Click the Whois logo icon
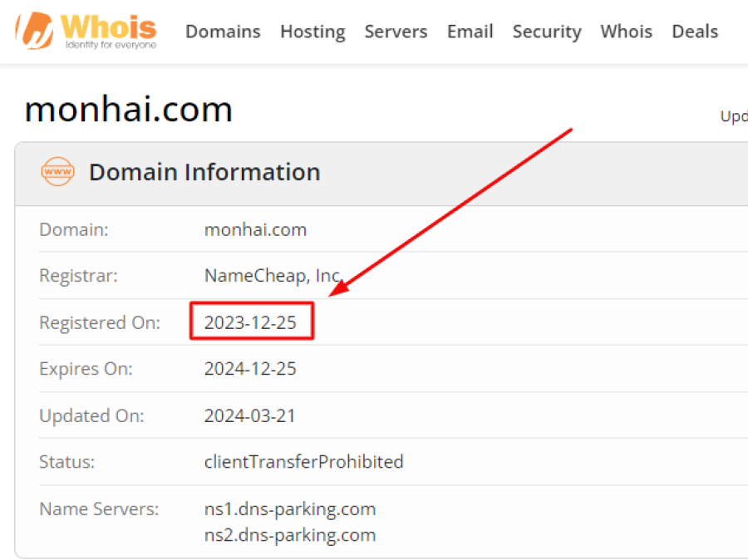 [x=86, y=31]
